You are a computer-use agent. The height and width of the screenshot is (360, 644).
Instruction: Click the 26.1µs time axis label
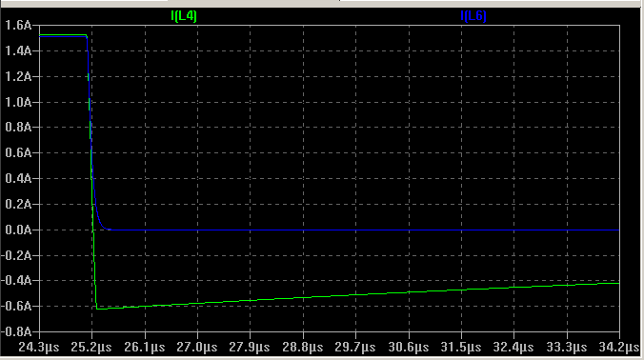click(145, 348)
